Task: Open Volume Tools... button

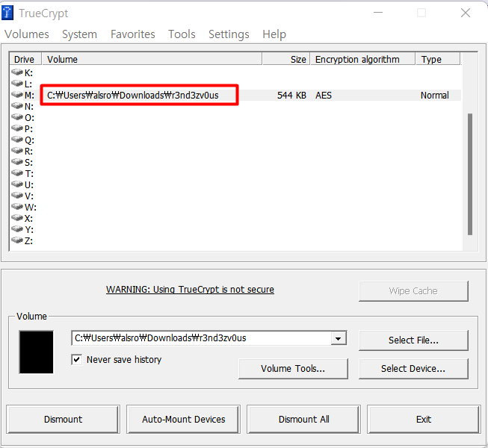Action: [293, 369]
